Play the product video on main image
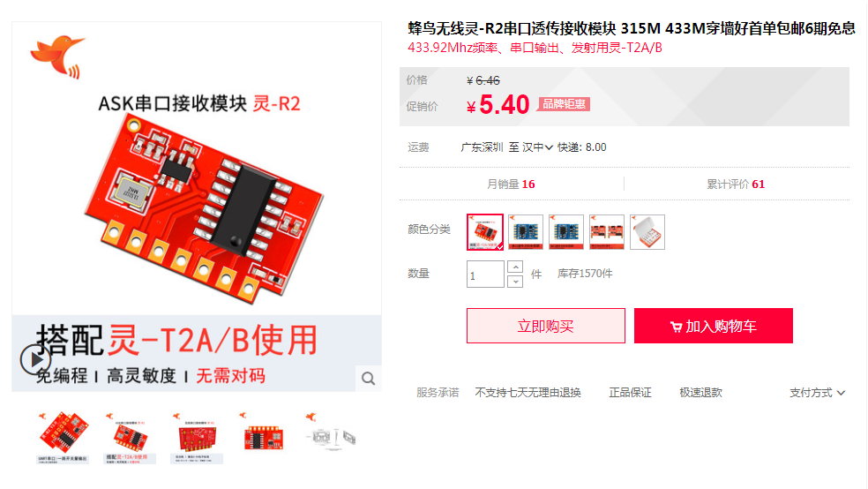The height and width of the screenshot is (489, 868). click(x=35, y=360)
